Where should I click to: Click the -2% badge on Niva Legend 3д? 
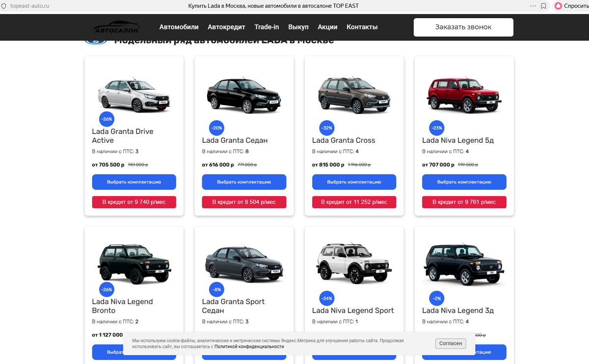point(437,298)
